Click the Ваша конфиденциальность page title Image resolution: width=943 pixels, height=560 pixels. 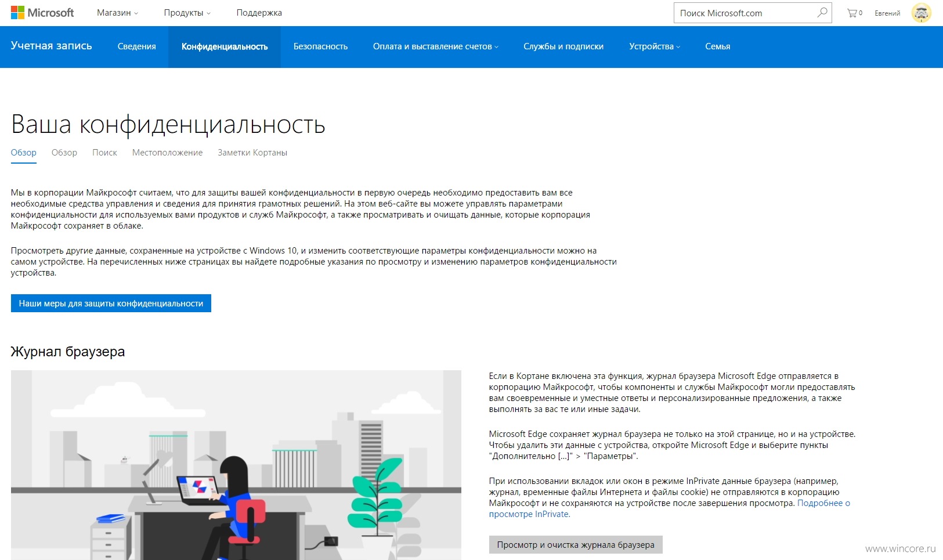[x=168, y=124]
